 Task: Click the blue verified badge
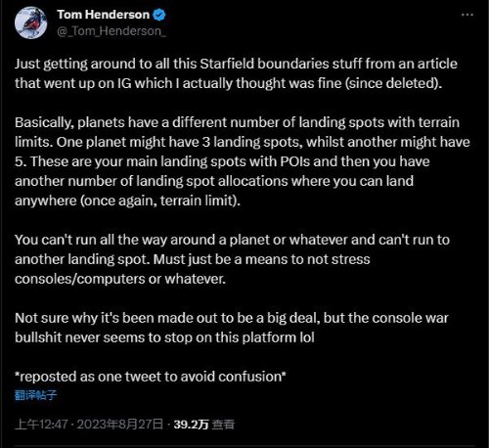(159, 15)
